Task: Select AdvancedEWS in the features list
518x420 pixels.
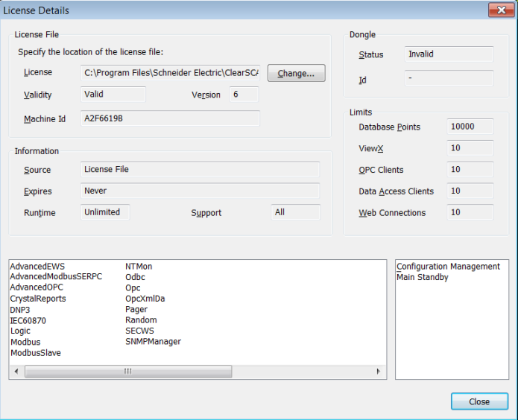Action: [x=37, y=267]
